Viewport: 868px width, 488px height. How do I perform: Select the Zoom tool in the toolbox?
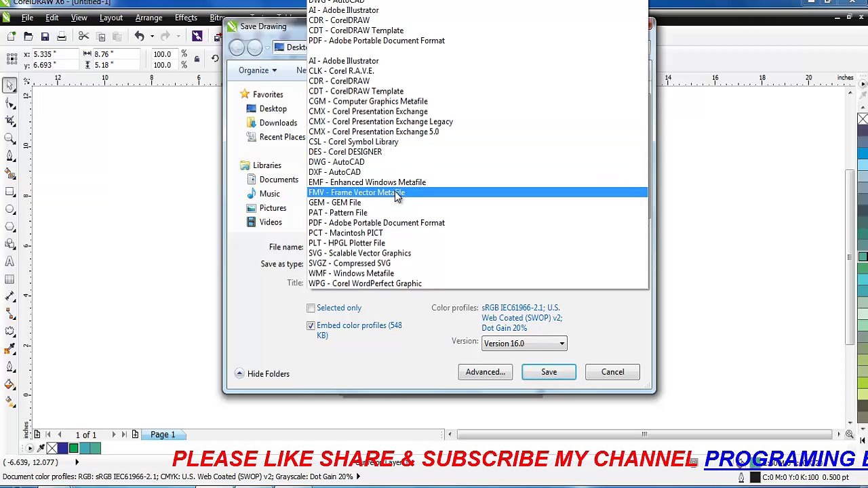[x=9, y=138]
